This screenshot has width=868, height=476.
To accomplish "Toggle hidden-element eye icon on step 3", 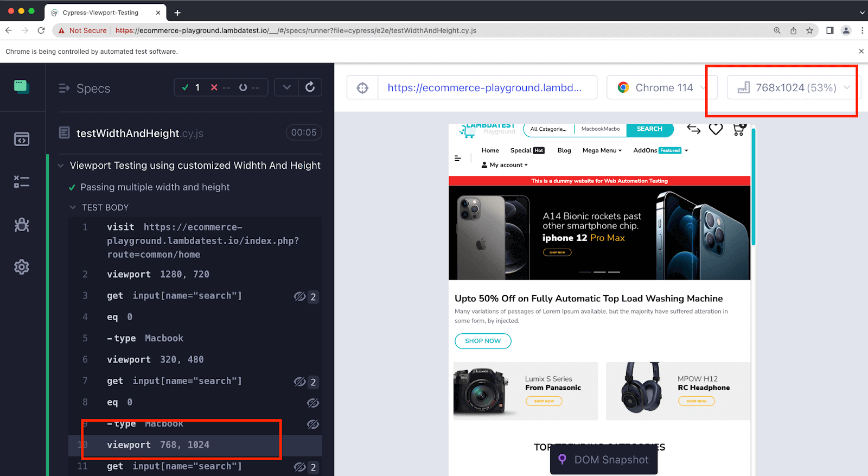I will [x=300, y=296].
